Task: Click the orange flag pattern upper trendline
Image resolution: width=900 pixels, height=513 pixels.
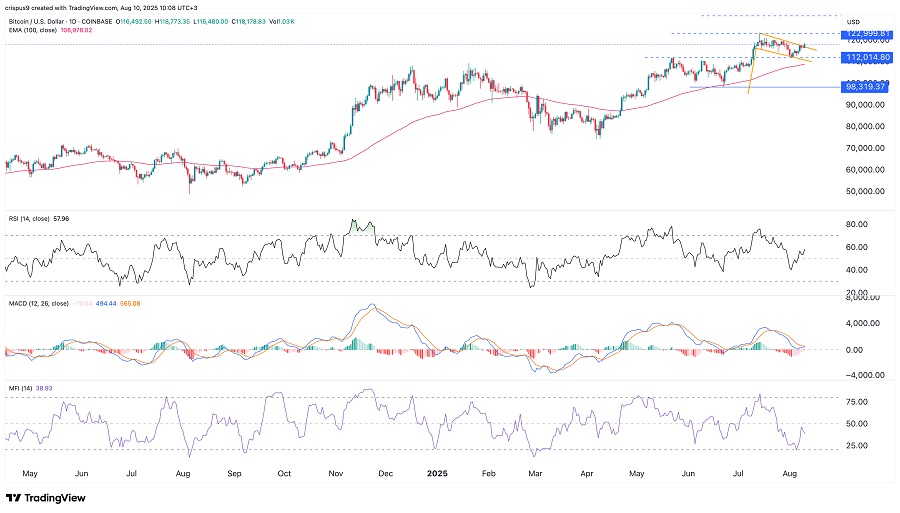Action: pyautogui.click(x=790, y=42)
